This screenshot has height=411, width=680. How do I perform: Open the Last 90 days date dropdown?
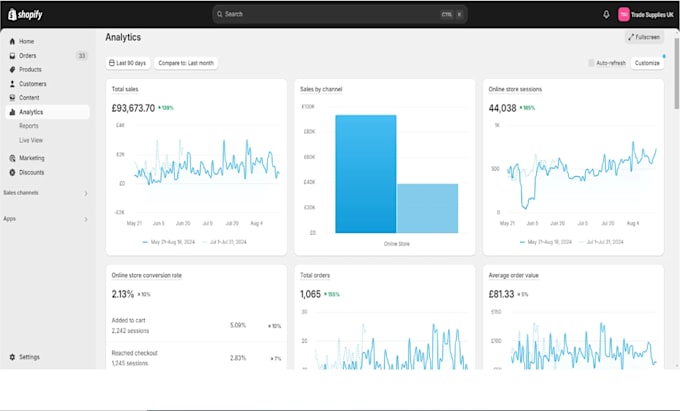[128, 63]
